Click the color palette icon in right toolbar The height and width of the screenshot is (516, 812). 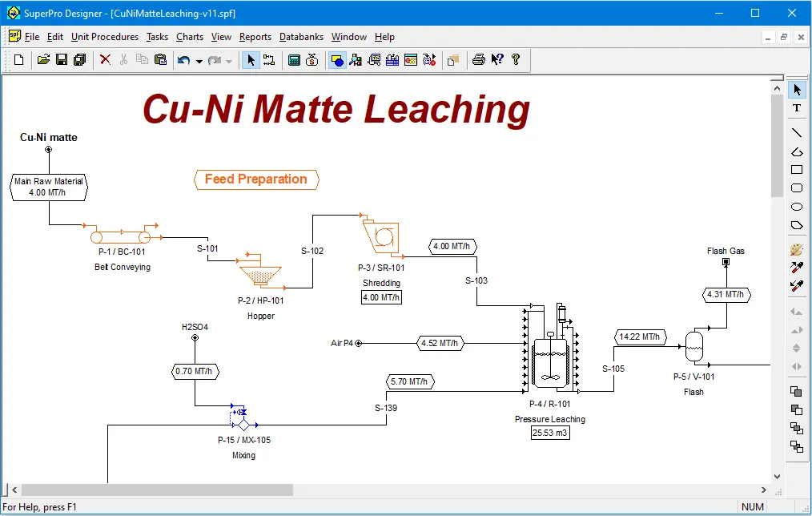[797, 249]
